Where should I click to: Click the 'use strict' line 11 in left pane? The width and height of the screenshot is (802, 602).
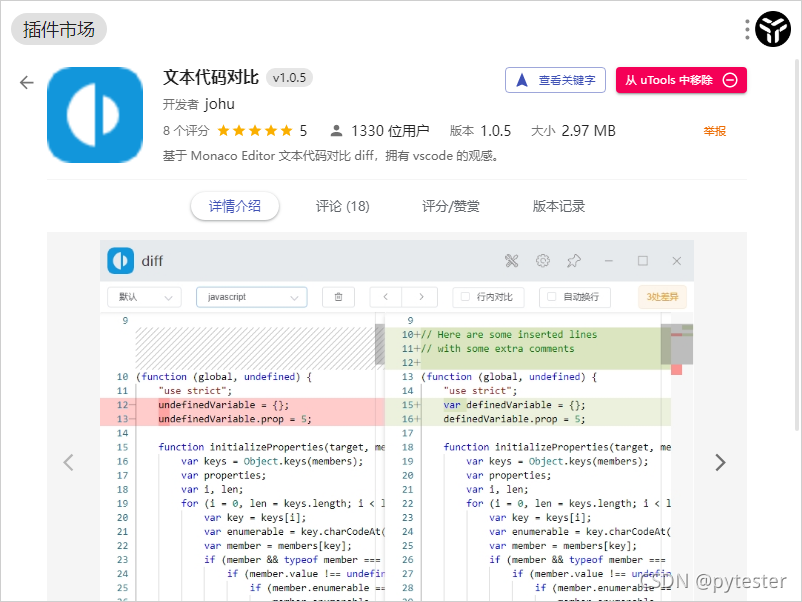(195, 391)
